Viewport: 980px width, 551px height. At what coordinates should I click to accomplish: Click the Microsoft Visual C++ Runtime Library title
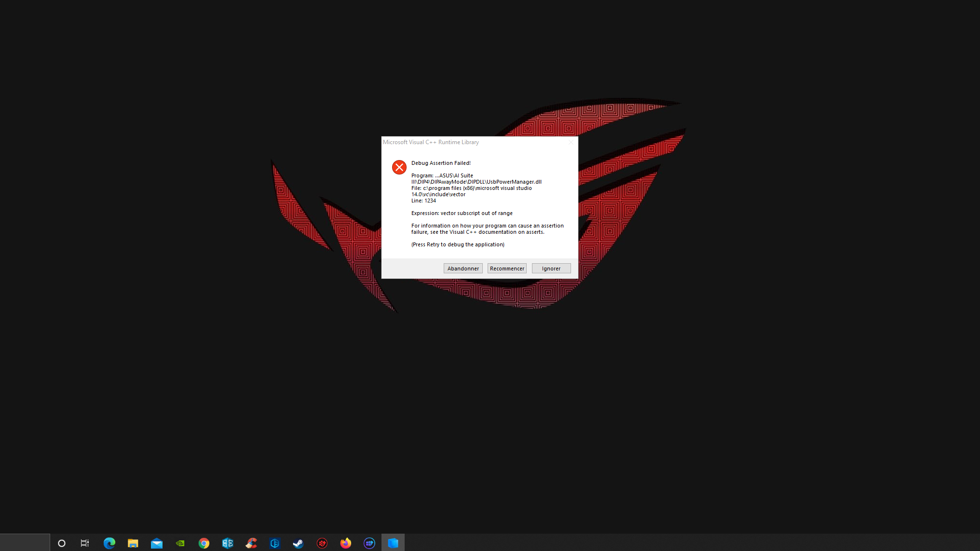point(431,142)
